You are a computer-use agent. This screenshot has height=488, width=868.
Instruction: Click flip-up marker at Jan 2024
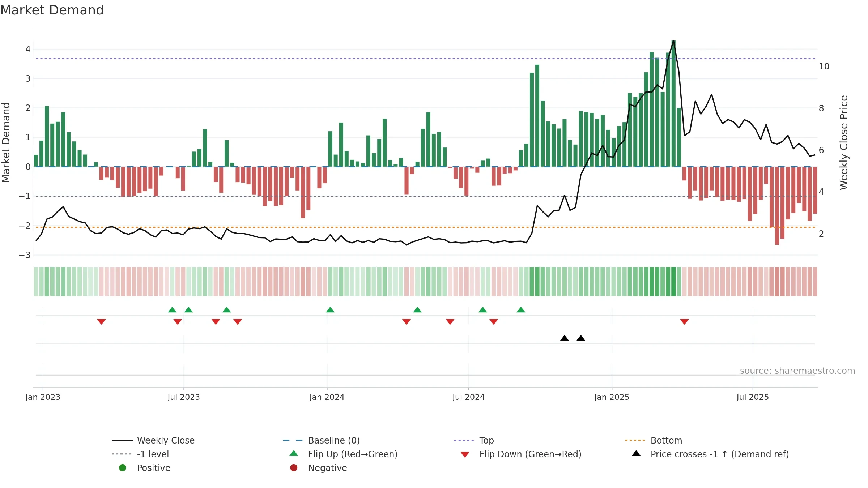pyautogui.click(x=330, y=310)
